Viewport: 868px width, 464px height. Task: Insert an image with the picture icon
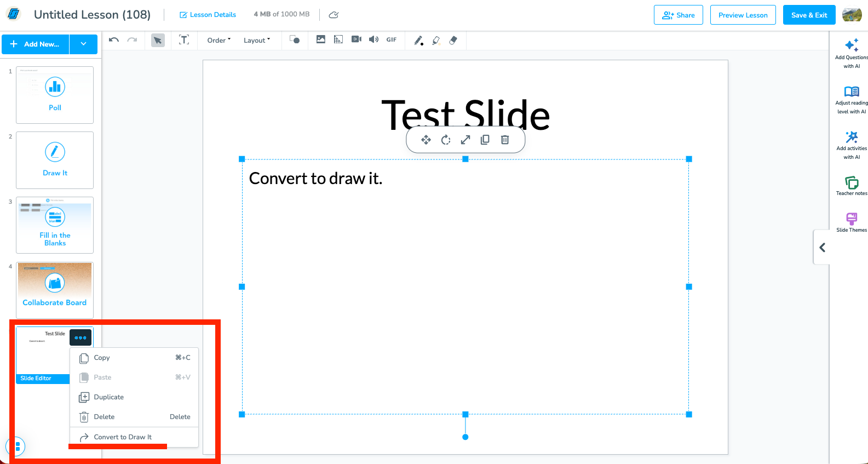pos(321,39)
